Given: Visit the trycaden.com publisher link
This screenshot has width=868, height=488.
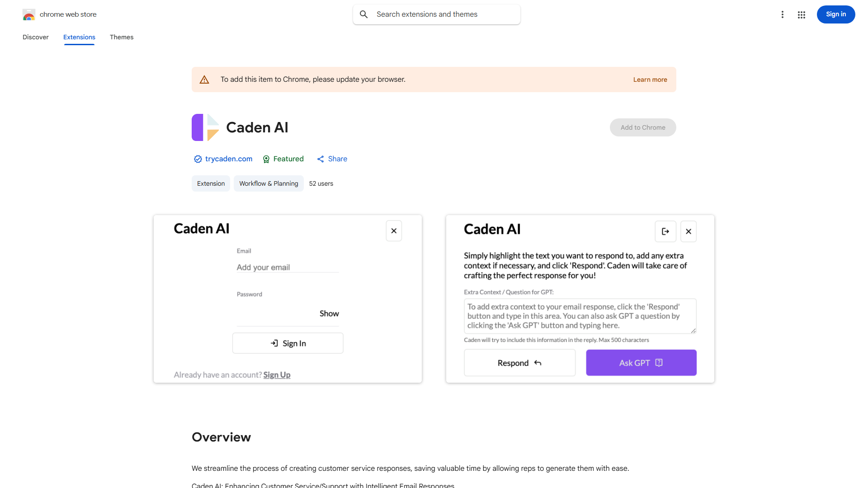Looking at the screenshot, I should [x=228, y=159].
